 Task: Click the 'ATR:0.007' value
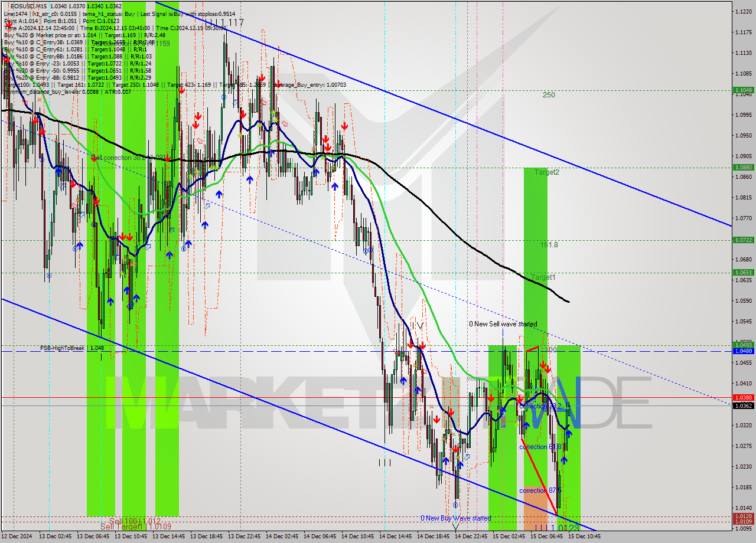[118, 91]
